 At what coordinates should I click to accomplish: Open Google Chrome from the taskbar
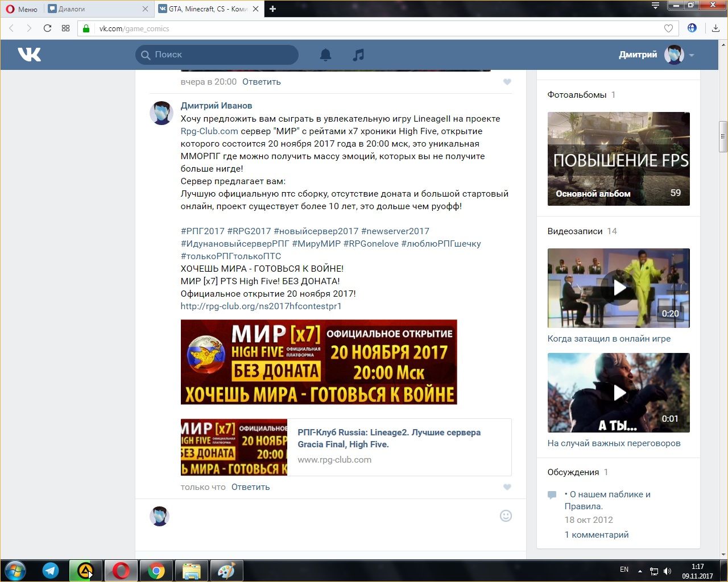coord(156,571)
